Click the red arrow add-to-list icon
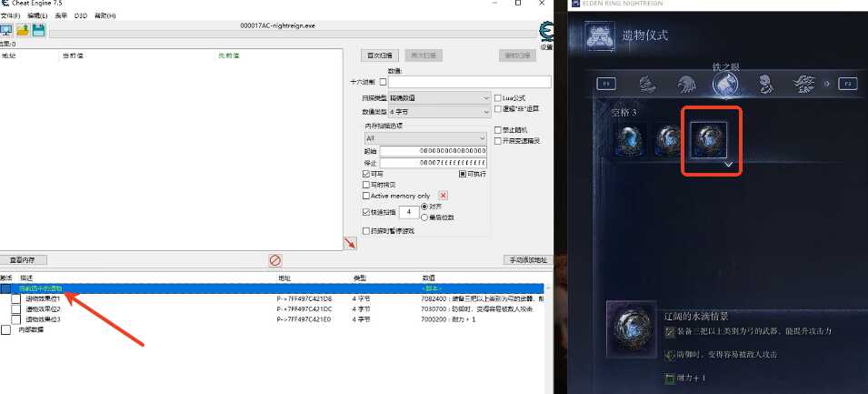868x394 pixels. tap(350, 243)
